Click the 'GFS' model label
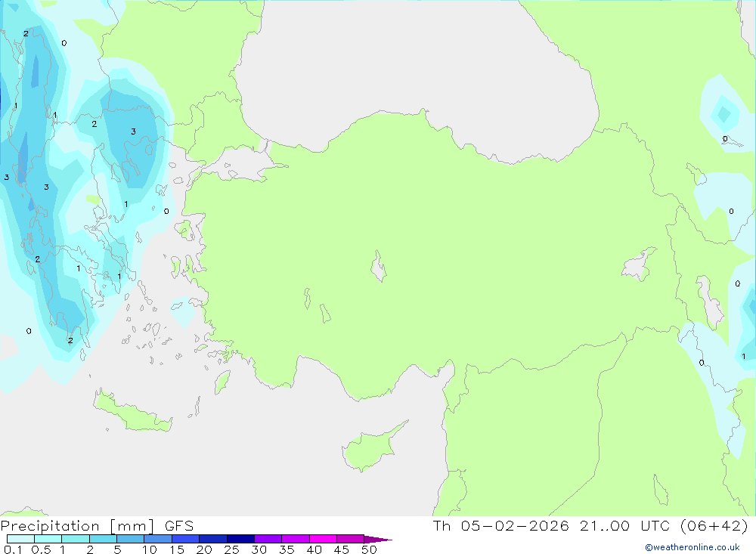Image resolution: width=756 pixels, height=554 pixels. [179, 526]
